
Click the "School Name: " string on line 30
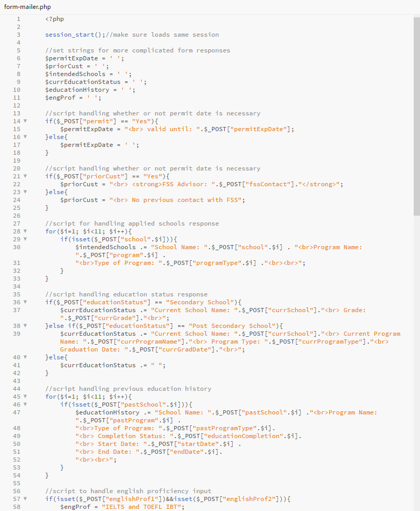(x=180, y=247)
